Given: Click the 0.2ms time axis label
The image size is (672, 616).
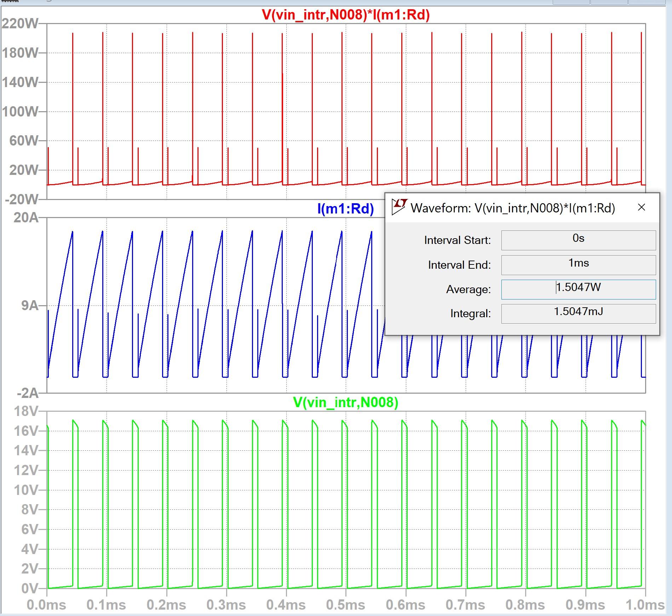Looking at the screenshot, I should [x=166, y=605].
